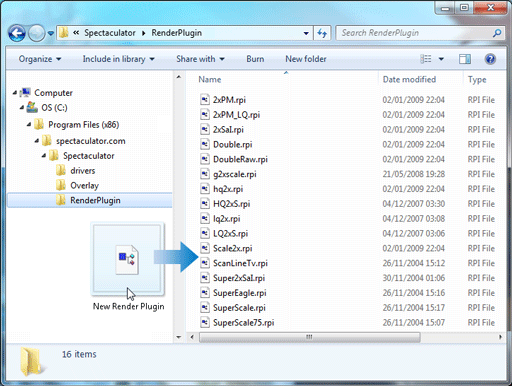The height and width of the screenshot is (386, 512).
Task: Click the SuperEagle.rpi file icon
Action: pyautogui.click(x=205, y=293)
